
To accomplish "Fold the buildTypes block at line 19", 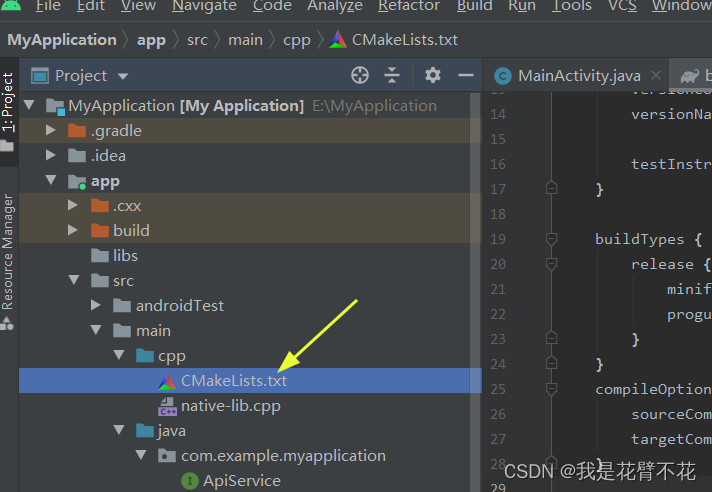I will tap(551, 239).
